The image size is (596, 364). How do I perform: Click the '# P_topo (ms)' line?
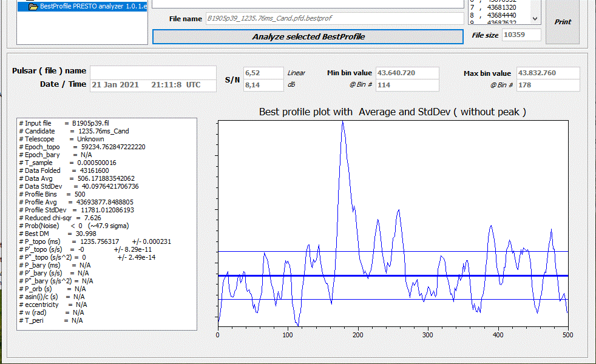pos(95,241)
